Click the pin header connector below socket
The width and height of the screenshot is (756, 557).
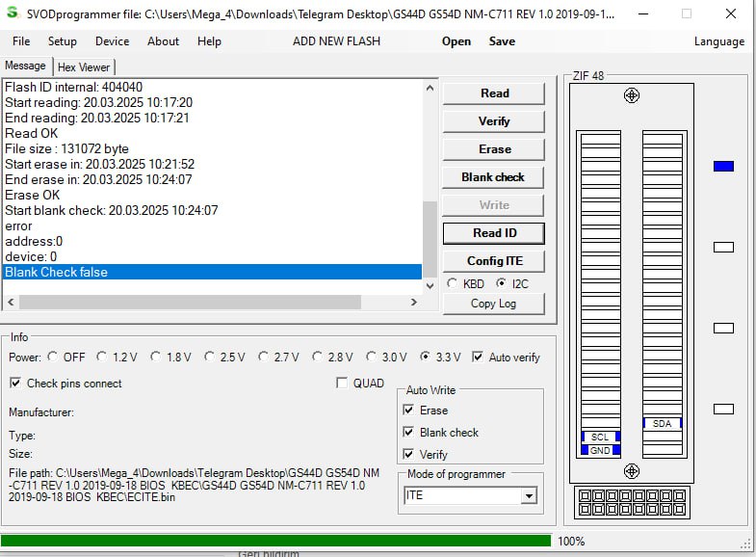pos(631,502)
